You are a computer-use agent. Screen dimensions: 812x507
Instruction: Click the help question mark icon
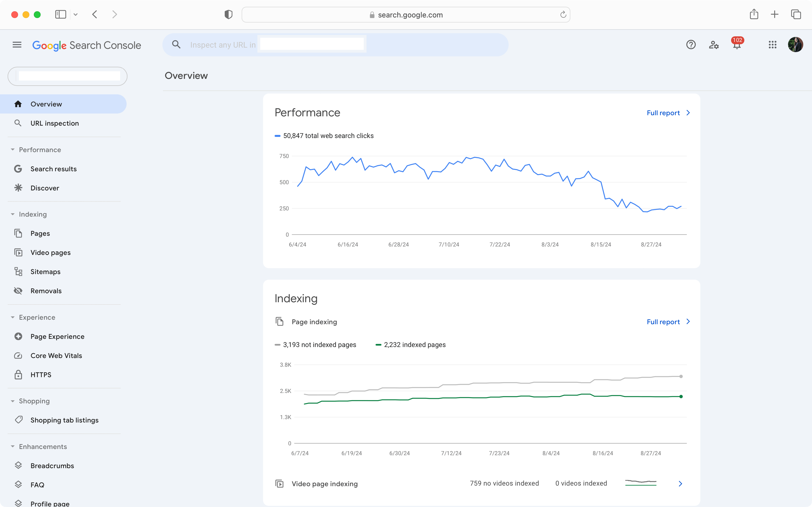click(x=691, y=45)
